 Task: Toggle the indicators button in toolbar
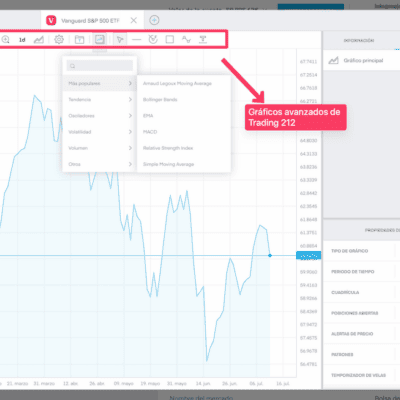click(100, 40)
